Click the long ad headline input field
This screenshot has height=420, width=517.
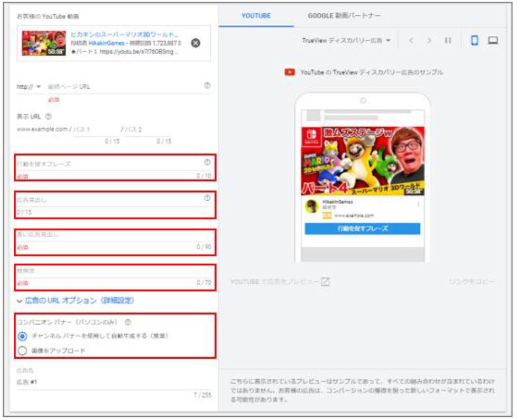click(x=114, y=235)
